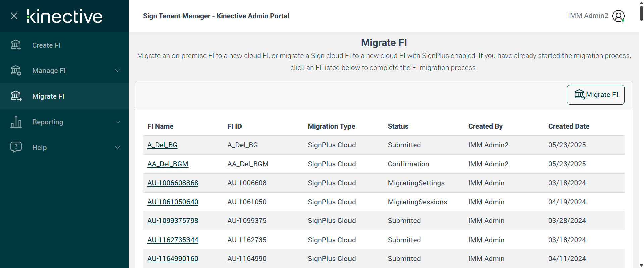This screenshot has height=268, width=644.
Task: Click the Manage FI gear-bank icon
Action: coord(16,71)
